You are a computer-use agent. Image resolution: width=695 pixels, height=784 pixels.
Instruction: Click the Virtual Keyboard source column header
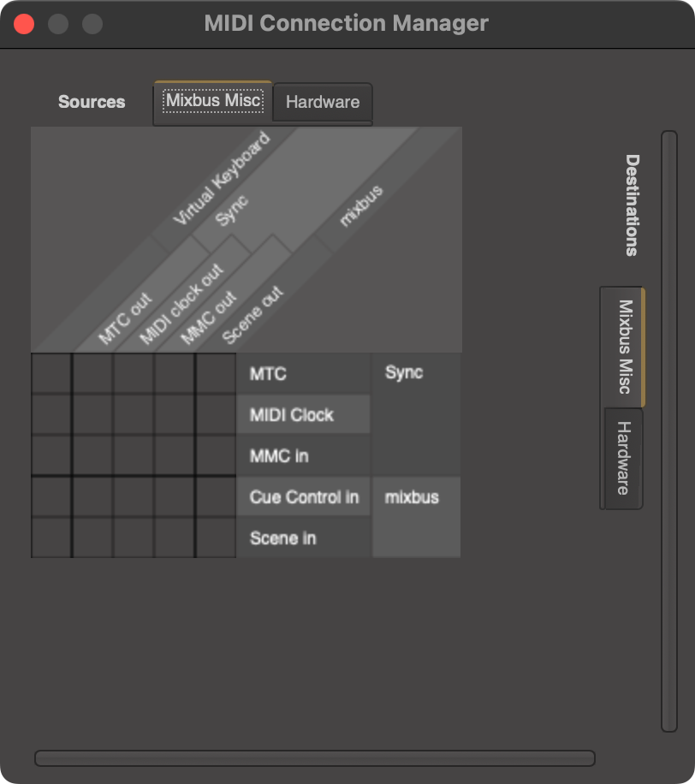click(222, 179)
